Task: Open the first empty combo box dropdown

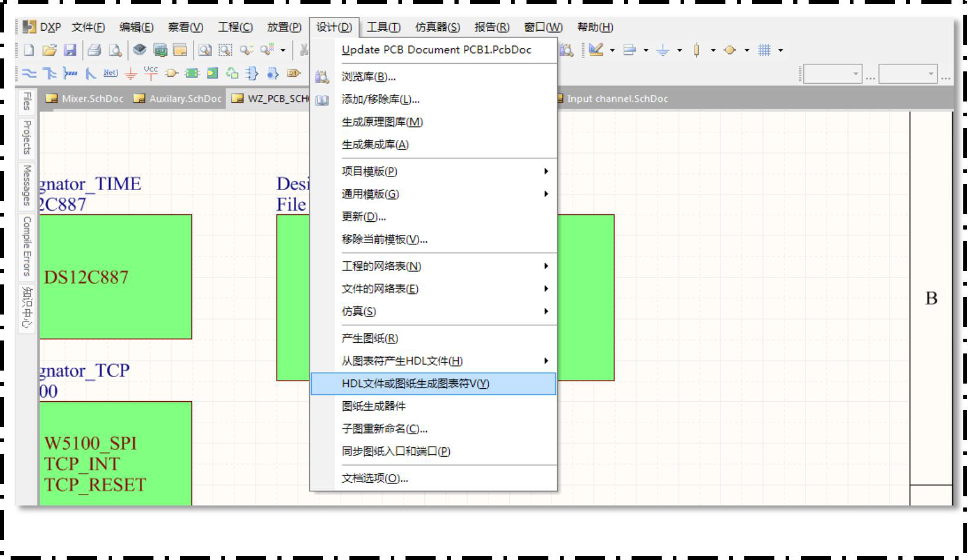Action: 855,74
